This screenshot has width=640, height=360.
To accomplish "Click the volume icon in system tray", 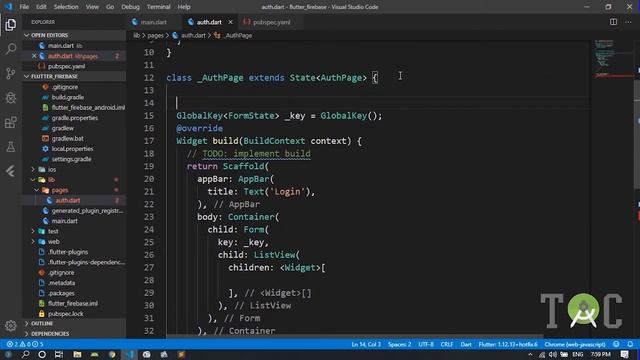I will (553, 354).
